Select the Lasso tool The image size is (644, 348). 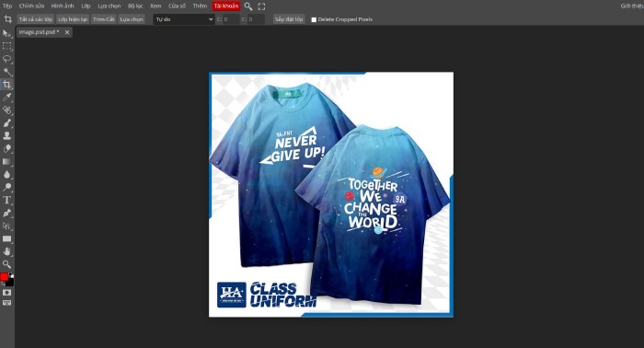(7, 59)
